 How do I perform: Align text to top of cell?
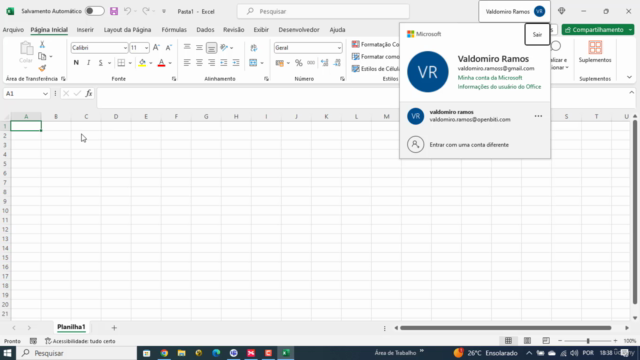pos(187,48)
